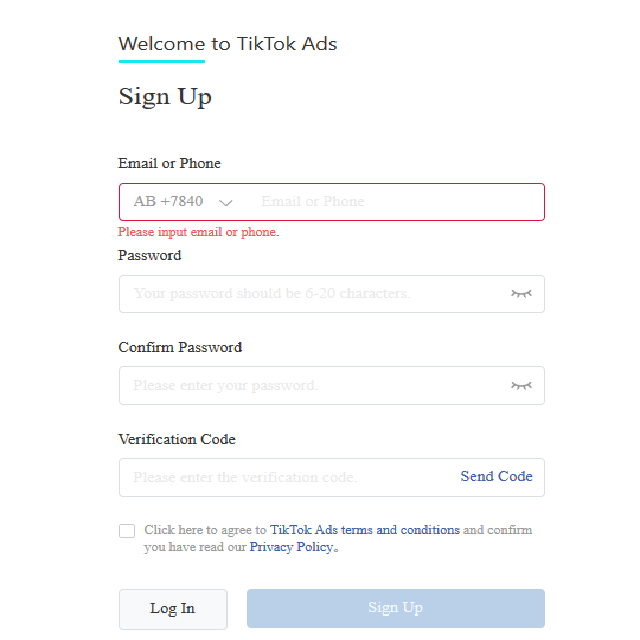The image size is (640, 640).
Task: Click the Log In button
Action: [173, 608]
